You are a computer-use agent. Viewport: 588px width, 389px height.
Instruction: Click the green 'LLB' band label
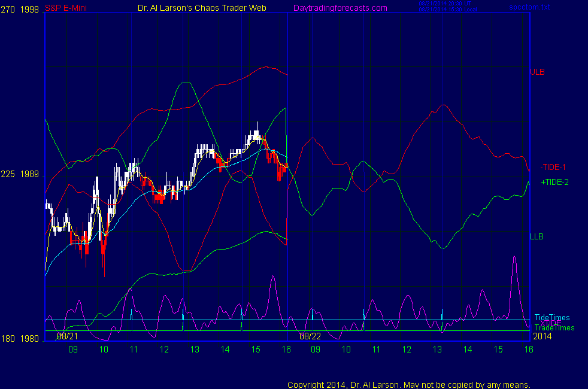pyautogui.click(x=537, y=236)
